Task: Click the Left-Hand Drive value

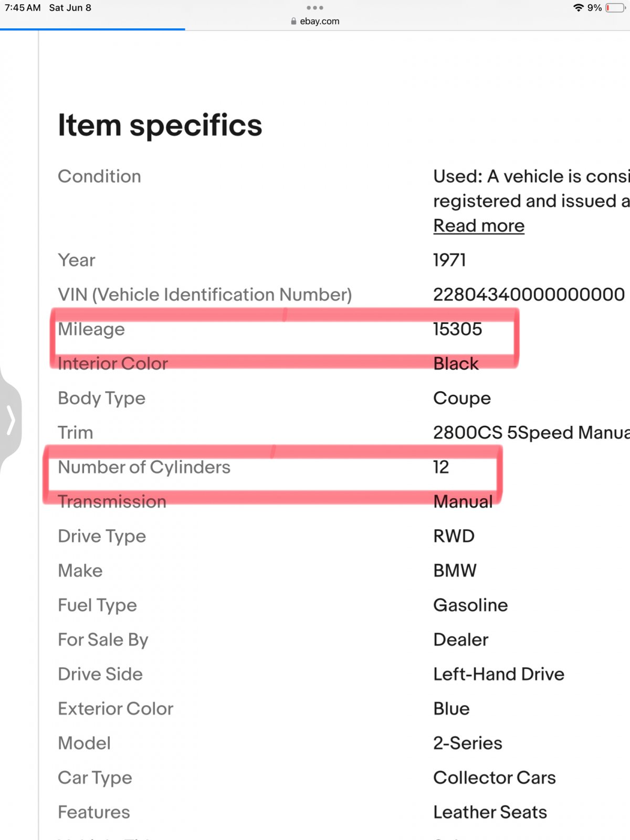Action: pyautogui.click(x=498, y=674)
